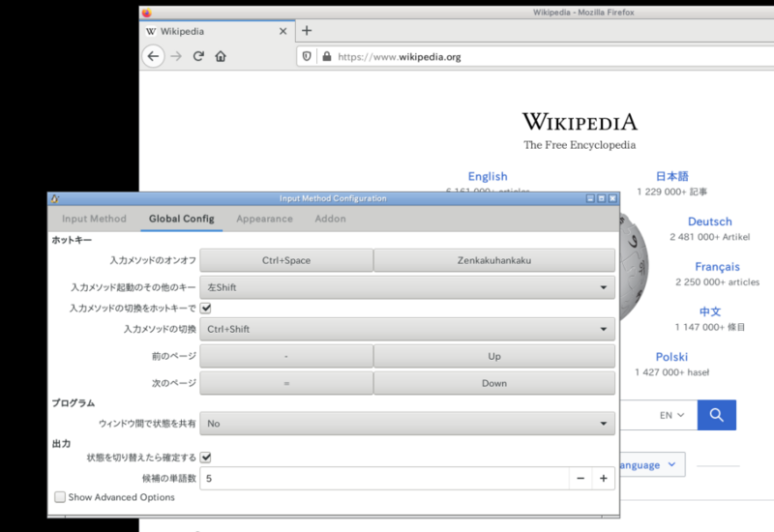Open the Français Wikipedia link
774x532 pixels.
pos(717,267)
